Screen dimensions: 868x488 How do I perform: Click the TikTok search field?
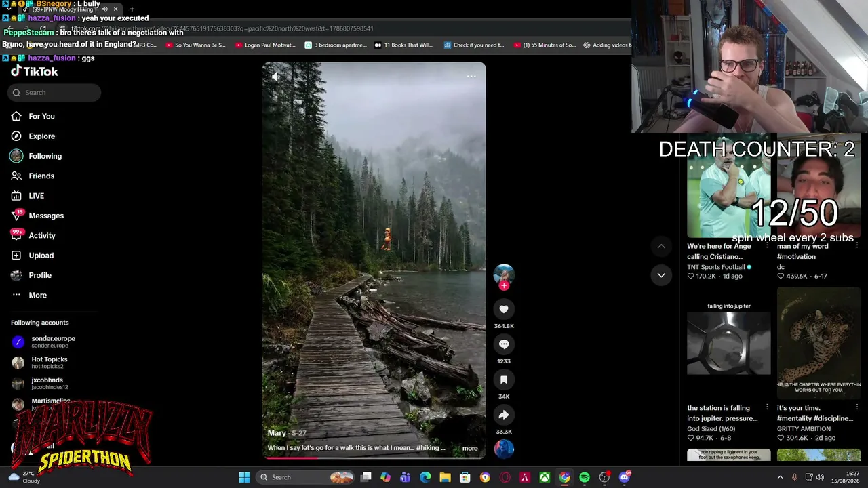[54, 93]
